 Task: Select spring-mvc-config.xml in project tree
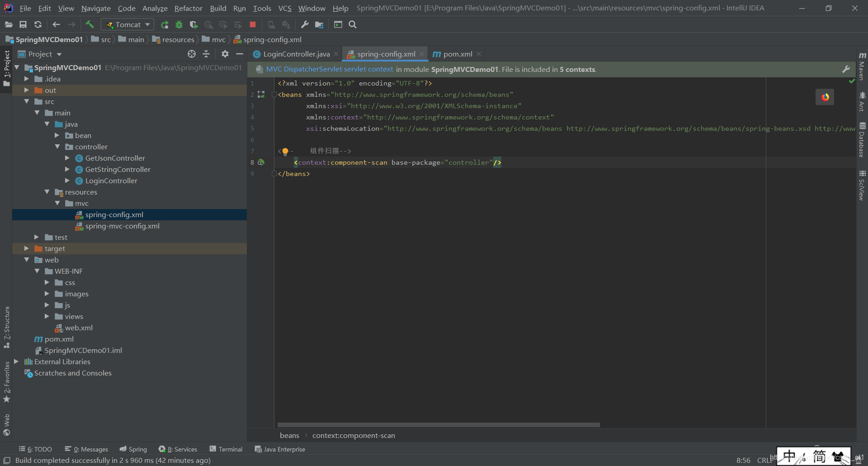pos(122,226)
